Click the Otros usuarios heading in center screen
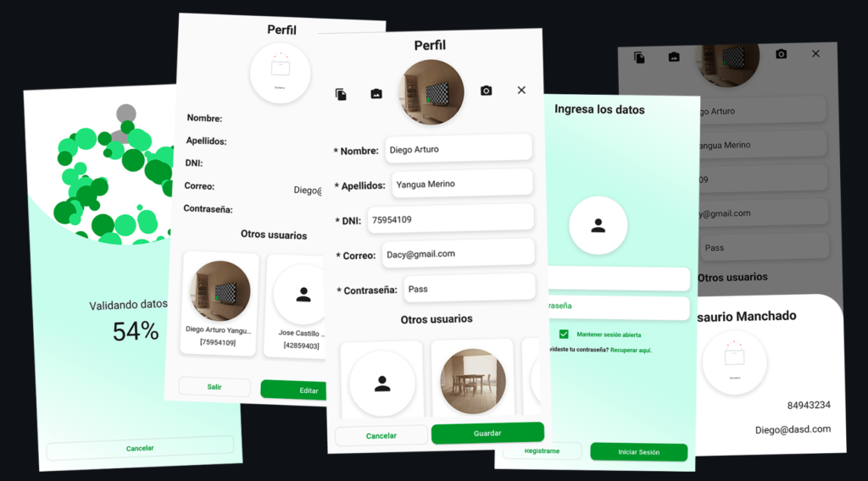The height and width of the screenshot is (481, 868). [437, 319]
